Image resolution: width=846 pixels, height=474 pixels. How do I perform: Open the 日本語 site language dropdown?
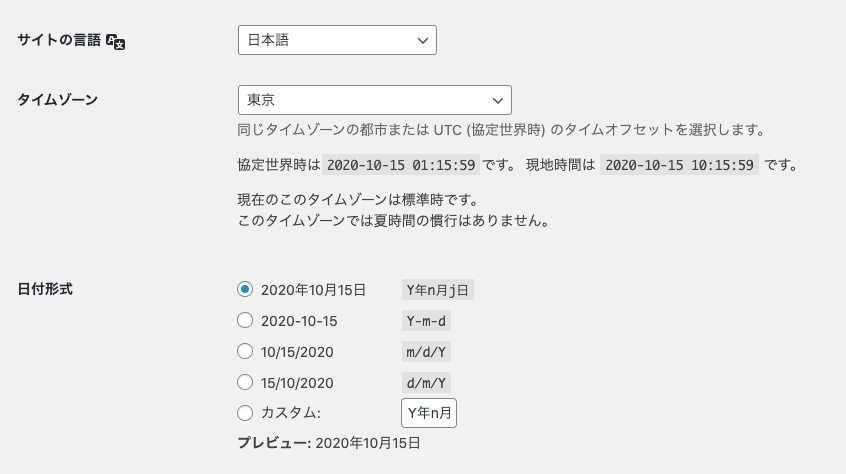point(337,40)
